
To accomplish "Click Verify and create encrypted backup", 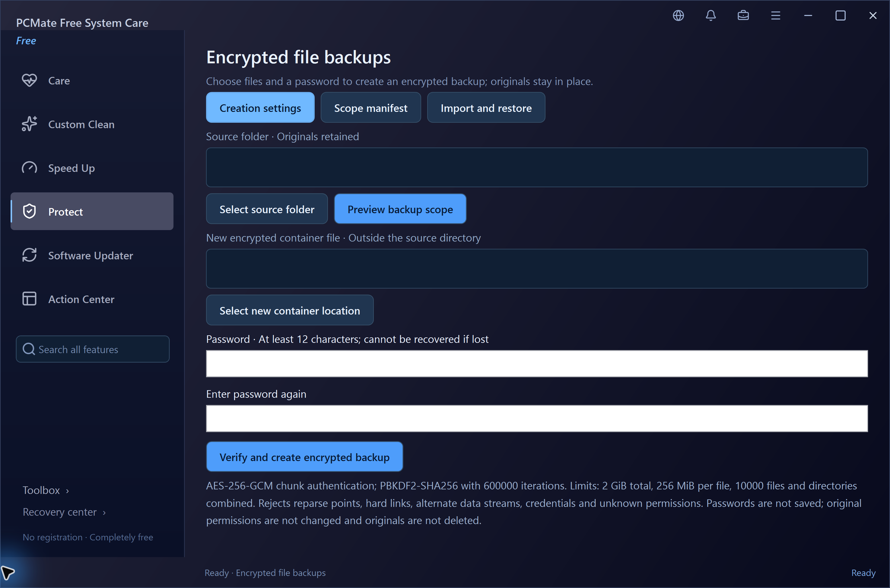I will coord(304,457).
